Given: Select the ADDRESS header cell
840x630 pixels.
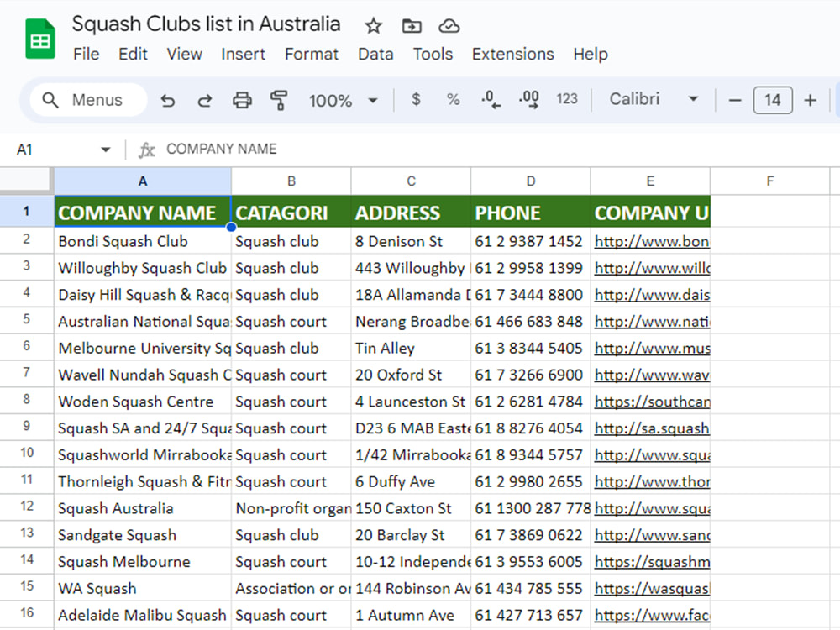Looking at the screenshot, I should tap(411, 212).
